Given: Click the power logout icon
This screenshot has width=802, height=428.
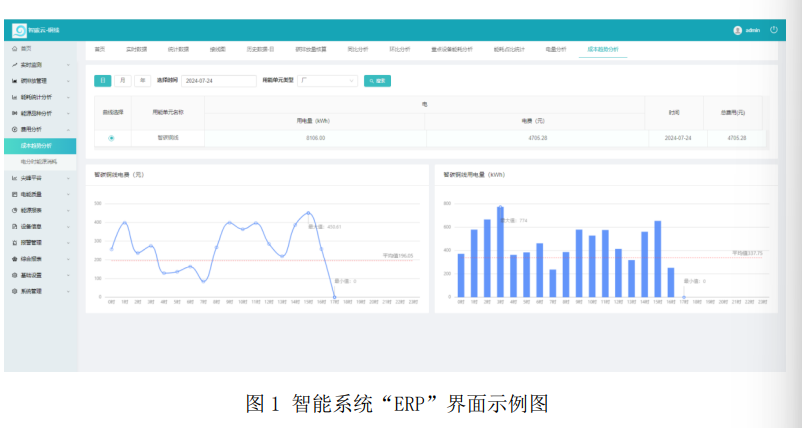Looking at the screenshot, I should pyautogui.click(x=775, y=31).
